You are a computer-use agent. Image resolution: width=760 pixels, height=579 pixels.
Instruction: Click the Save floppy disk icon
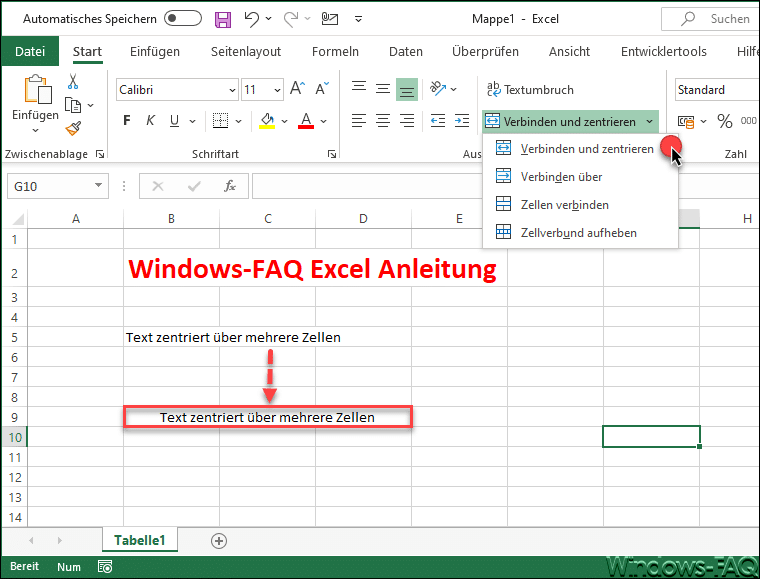click(x=223, y=19)
